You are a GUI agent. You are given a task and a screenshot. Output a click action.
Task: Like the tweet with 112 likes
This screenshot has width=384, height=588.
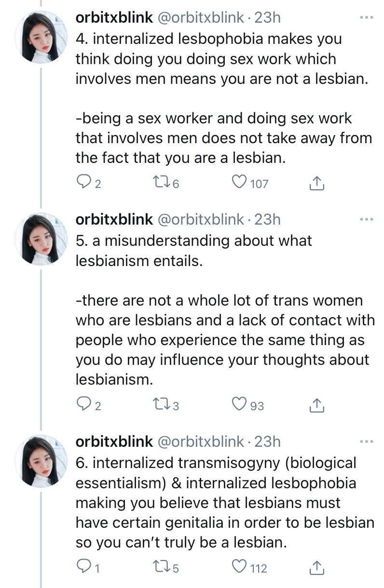point(239,567)
